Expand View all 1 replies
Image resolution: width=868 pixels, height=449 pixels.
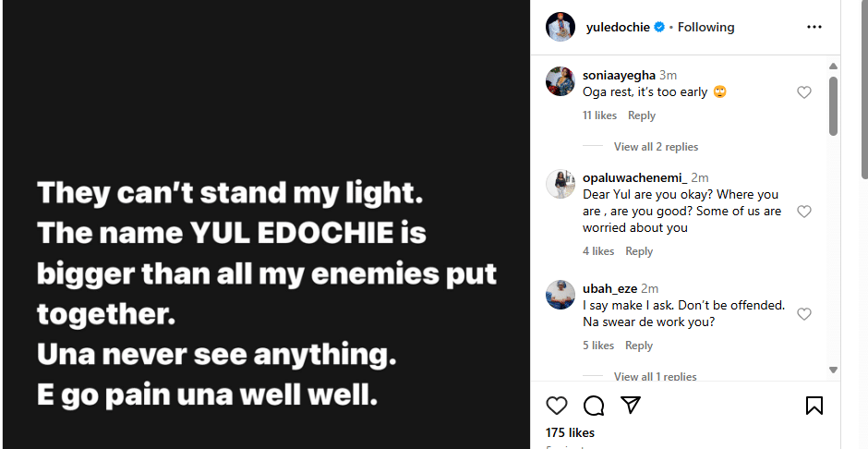655,376
